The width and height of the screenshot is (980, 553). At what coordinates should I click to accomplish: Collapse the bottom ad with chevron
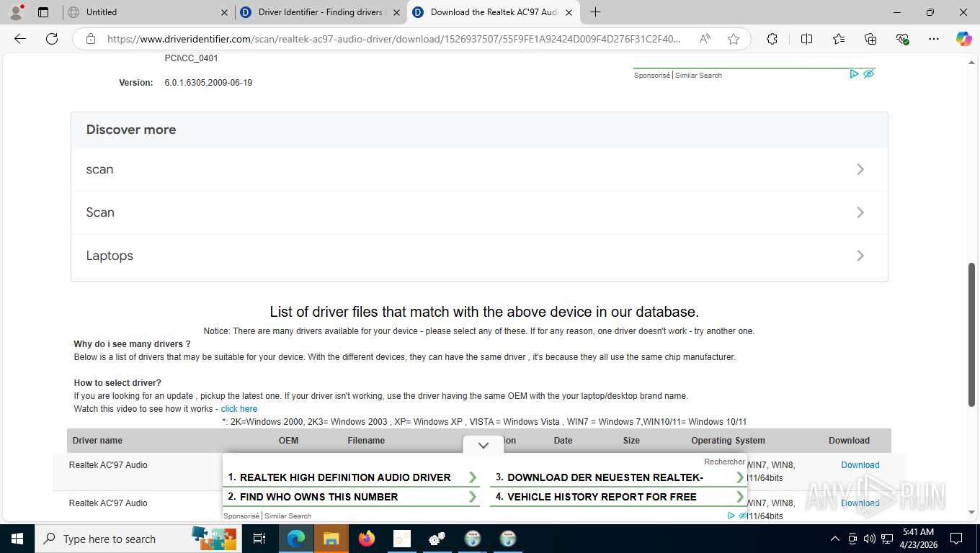point(484,445)
